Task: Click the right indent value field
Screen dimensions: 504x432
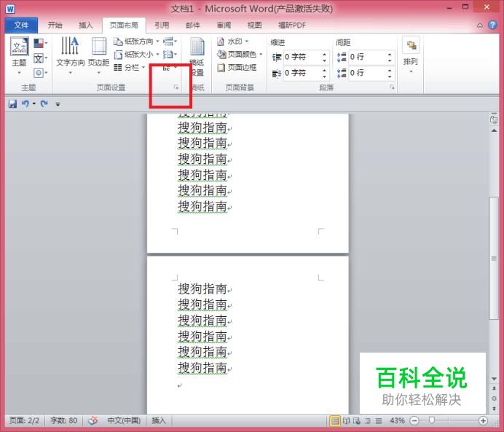Action: tap(302, 73)
